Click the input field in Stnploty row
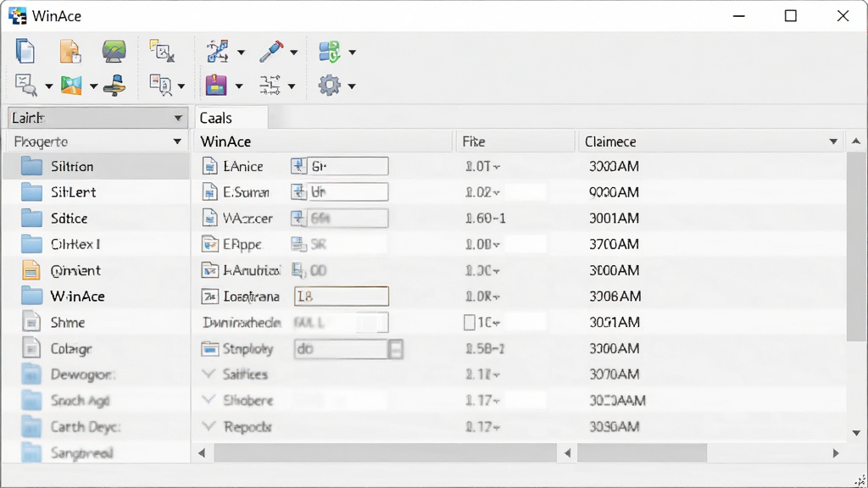 pos(341,348)
